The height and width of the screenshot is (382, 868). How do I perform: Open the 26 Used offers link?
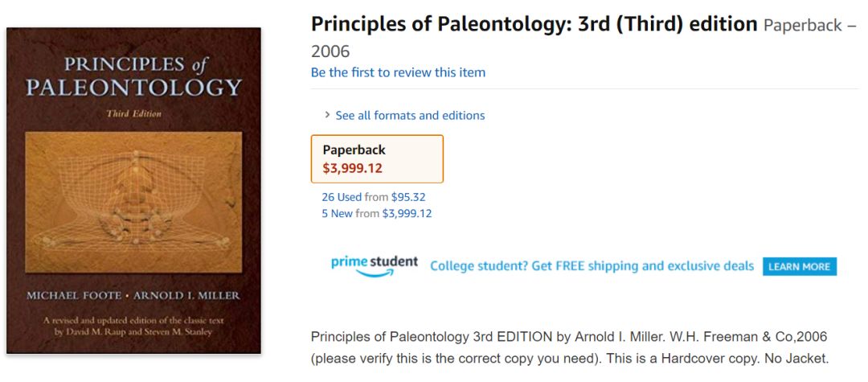[x=342, y=197]
